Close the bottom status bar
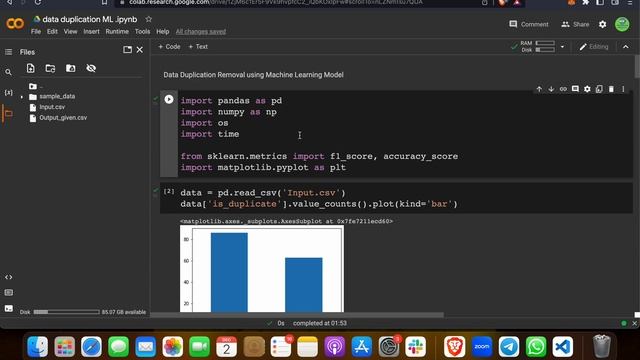 point(634,323)
